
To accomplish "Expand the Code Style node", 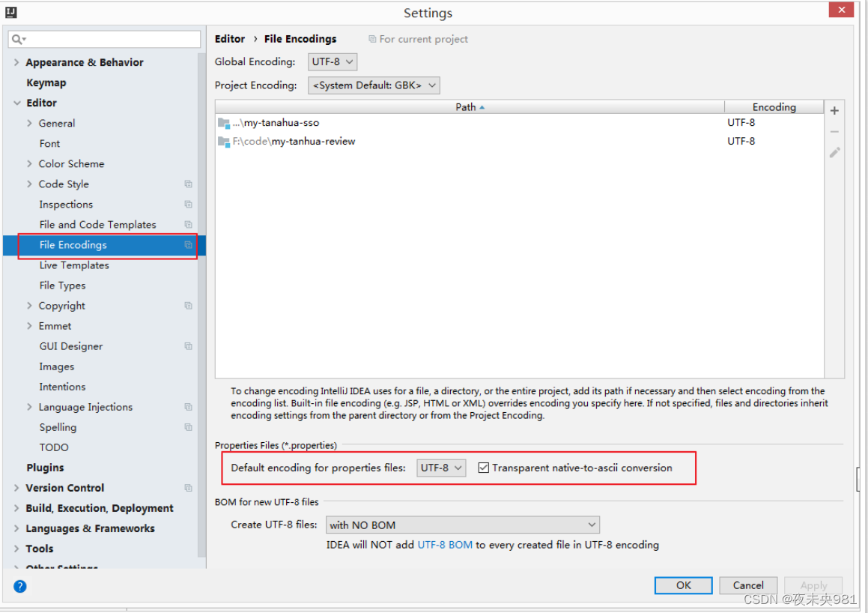I will pyautogui.click(x=29, y=184).
